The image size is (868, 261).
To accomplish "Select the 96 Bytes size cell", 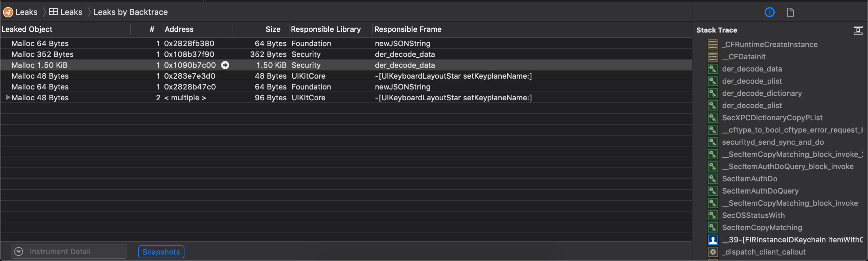I will tap(271, 98).
